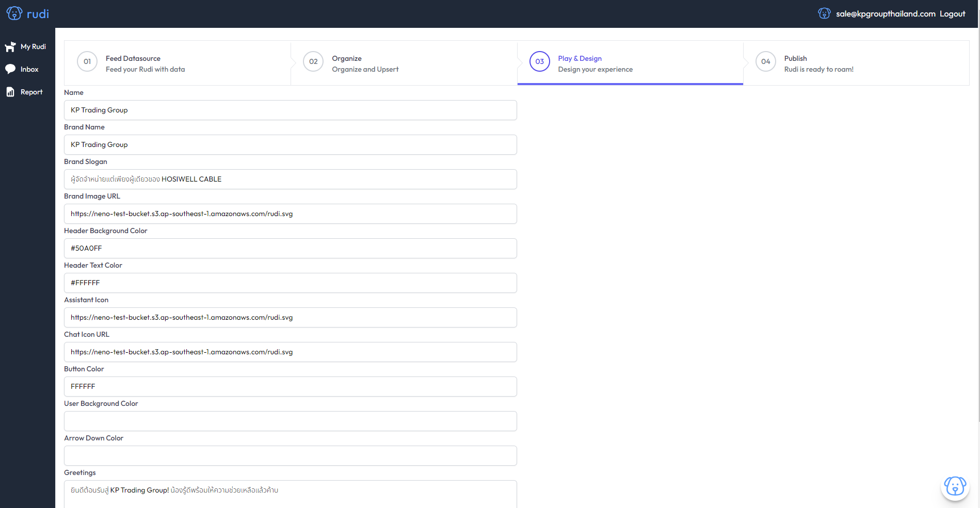The height and width of the screenshot is (508, 980).
Task: Select step 02 circle indicator
Action: click(x=313, y=61)
